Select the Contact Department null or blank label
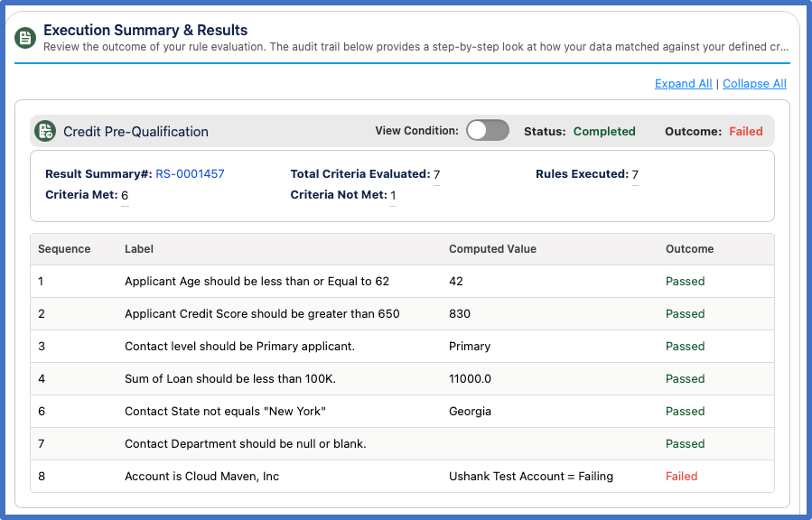This screenshot has width=812, height=520. [246, 444]
